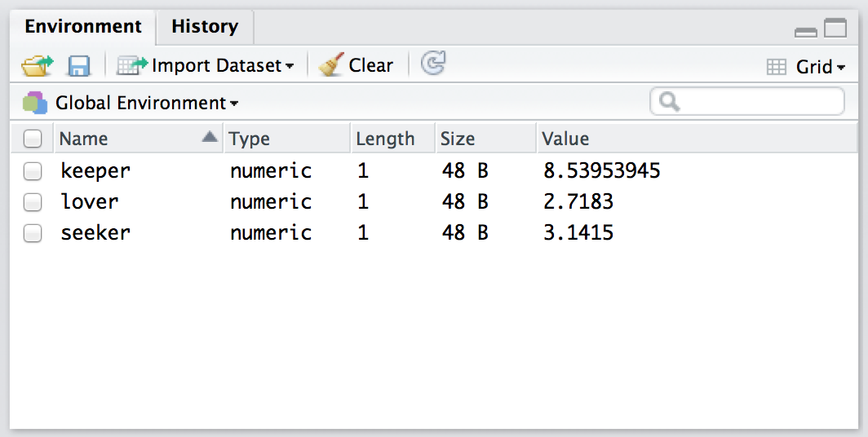Switch to the History tab

click(x=204, y=27)
